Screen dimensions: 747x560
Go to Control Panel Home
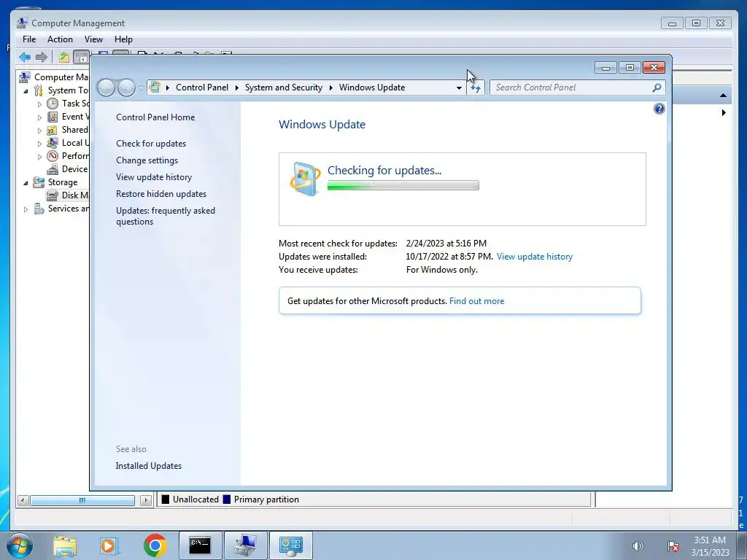click(x=155, y=117)
